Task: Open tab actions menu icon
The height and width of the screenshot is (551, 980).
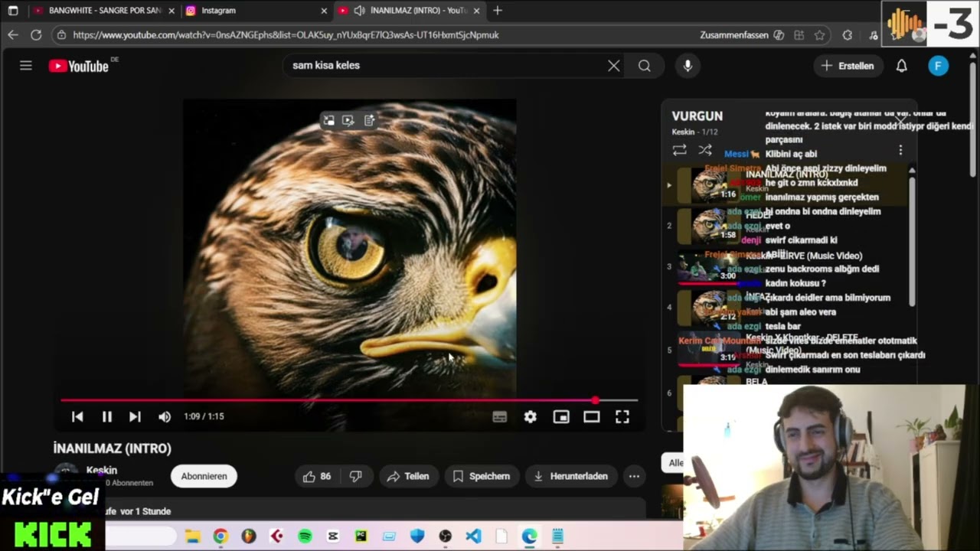Action: pyautogui.click(x=13, y=11)
